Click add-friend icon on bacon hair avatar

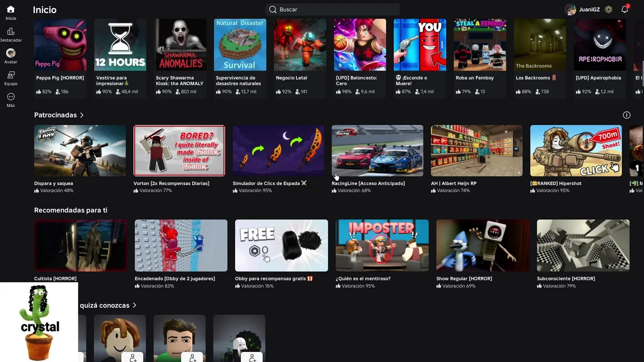(x=133, y=357)
